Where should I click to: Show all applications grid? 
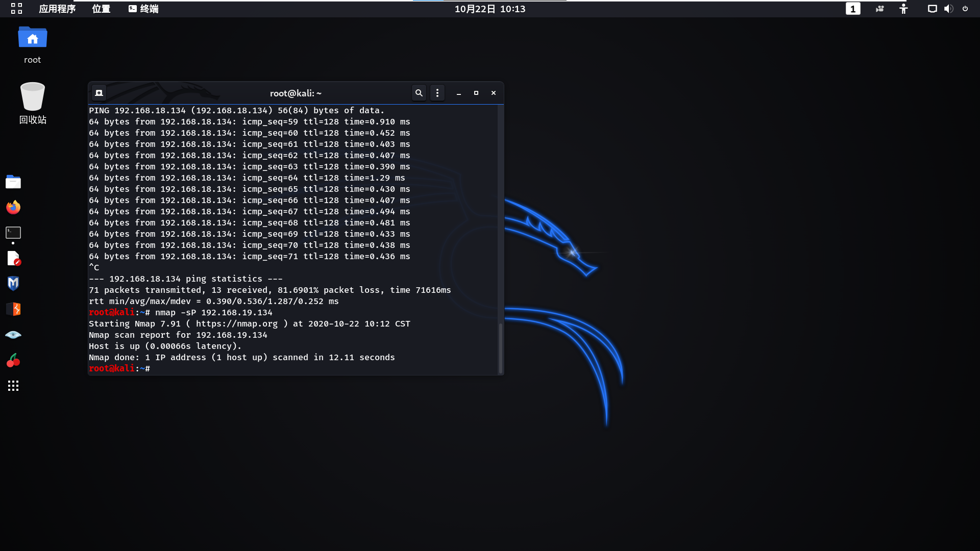click(13, 386)
